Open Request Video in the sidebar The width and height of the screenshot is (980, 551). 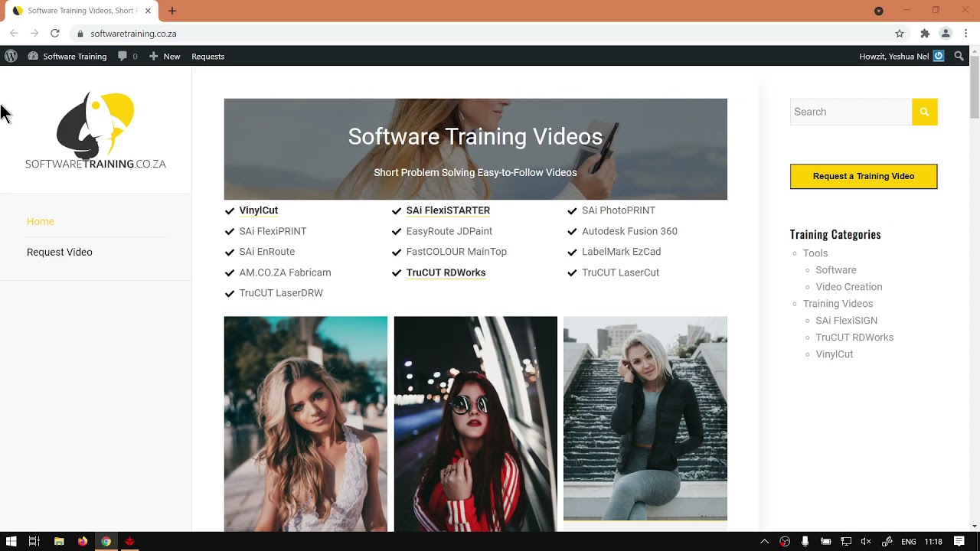[x=60, y=252]
